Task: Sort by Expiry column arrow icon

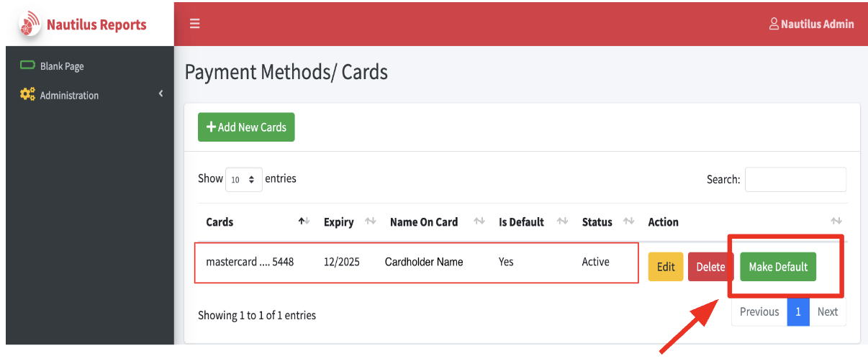Action: pos(371,221)
